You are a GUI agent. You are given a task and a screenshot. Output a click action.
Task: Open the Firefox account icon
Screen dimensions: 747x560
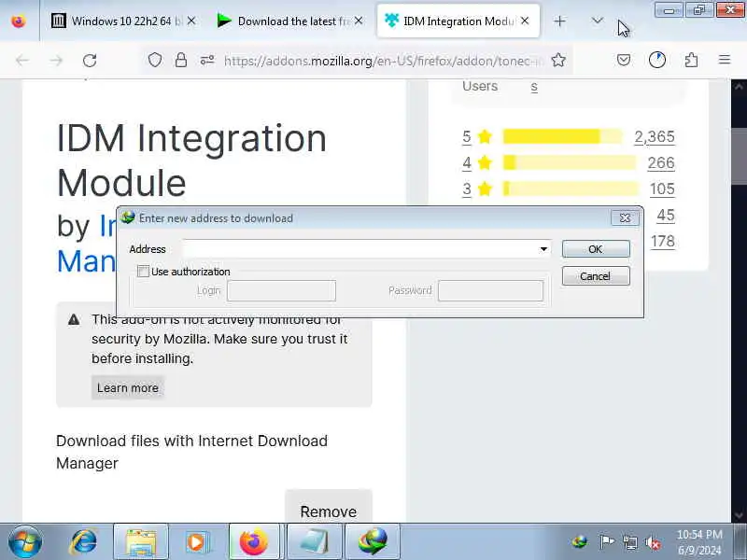coord(657,60)
